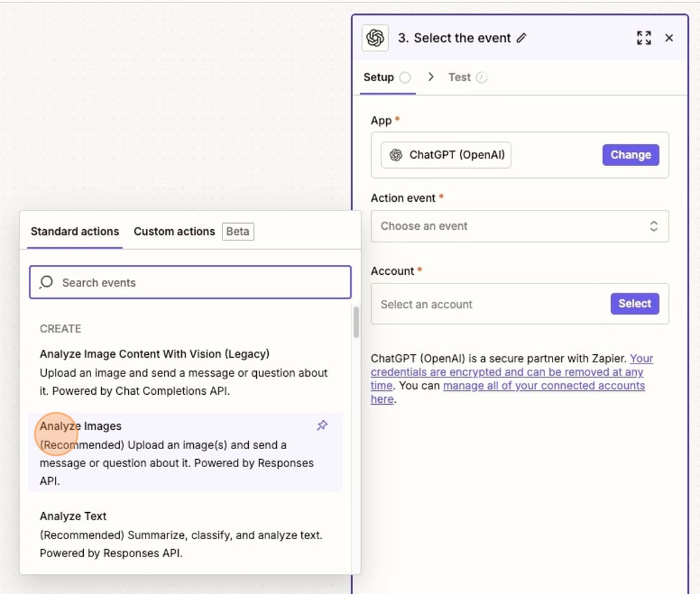
Task: Switch to Standard actions tab
Action: click(x=74, y=232)
